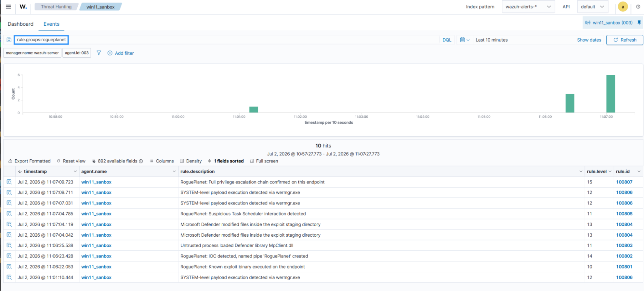Image resolution: width=644 pixels, height=291 pixels.
Task: Go to Threat Hunting breadcrumb
Action: point(56,7)
